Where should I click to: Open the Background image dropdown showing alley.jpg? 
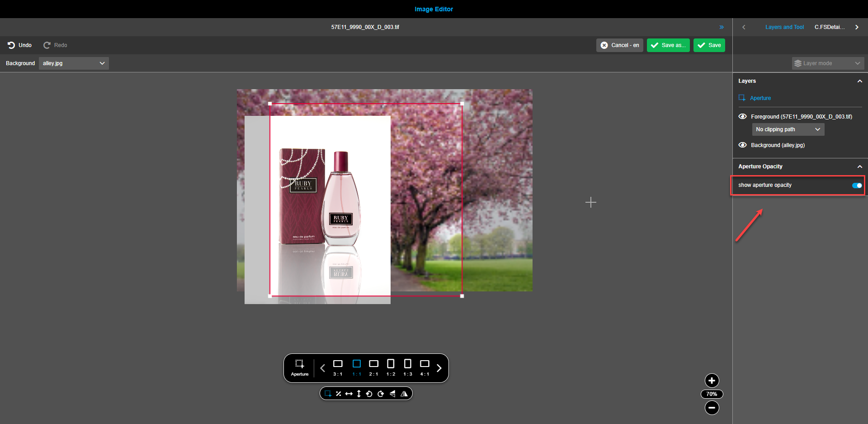pyautogui.click(x=74, y=63)
